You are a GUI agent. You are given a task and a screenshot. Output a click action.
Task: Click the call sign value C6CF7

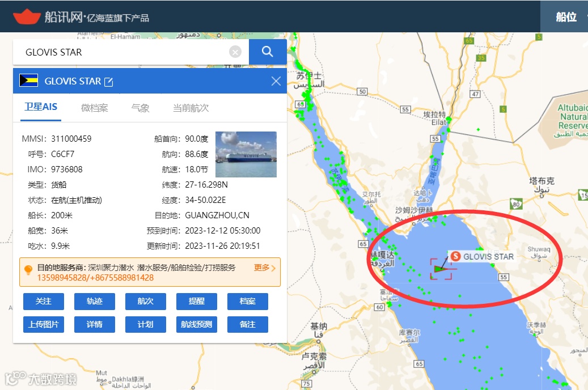click(x=62, y=154)
